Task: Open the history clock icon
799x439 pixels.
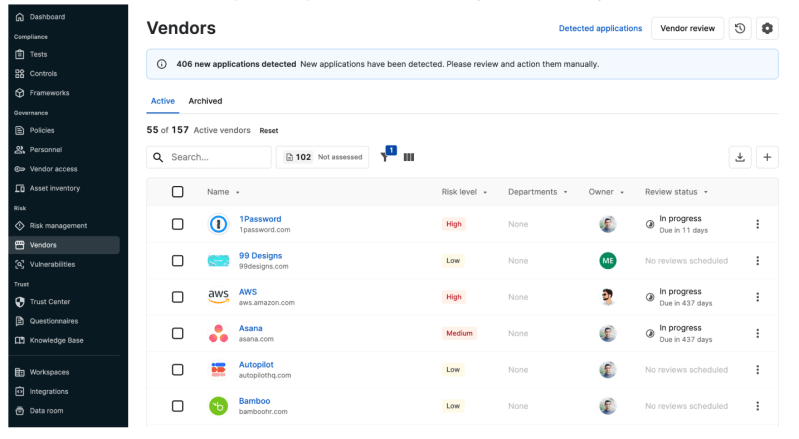Action: [x=740, y=29]
